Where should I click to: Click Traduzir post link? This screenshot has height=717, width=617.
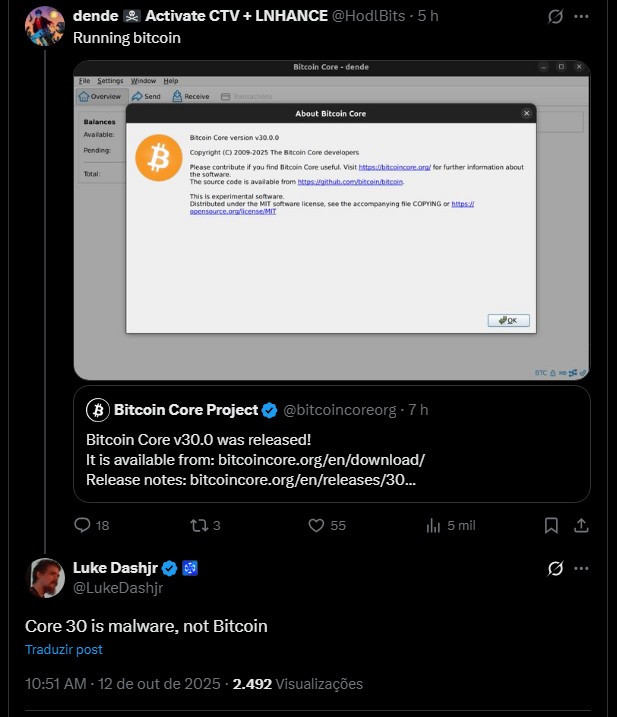pyautogui.click(x=64, y=649)
